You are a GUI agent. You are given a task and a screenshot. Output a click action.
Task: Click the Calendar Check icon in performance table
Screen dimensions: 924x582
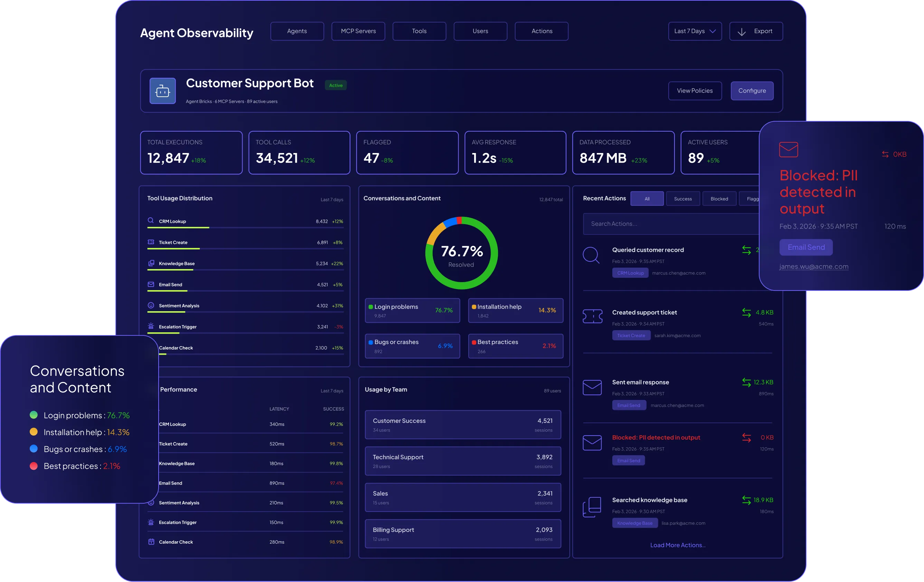tap(151, 542)
